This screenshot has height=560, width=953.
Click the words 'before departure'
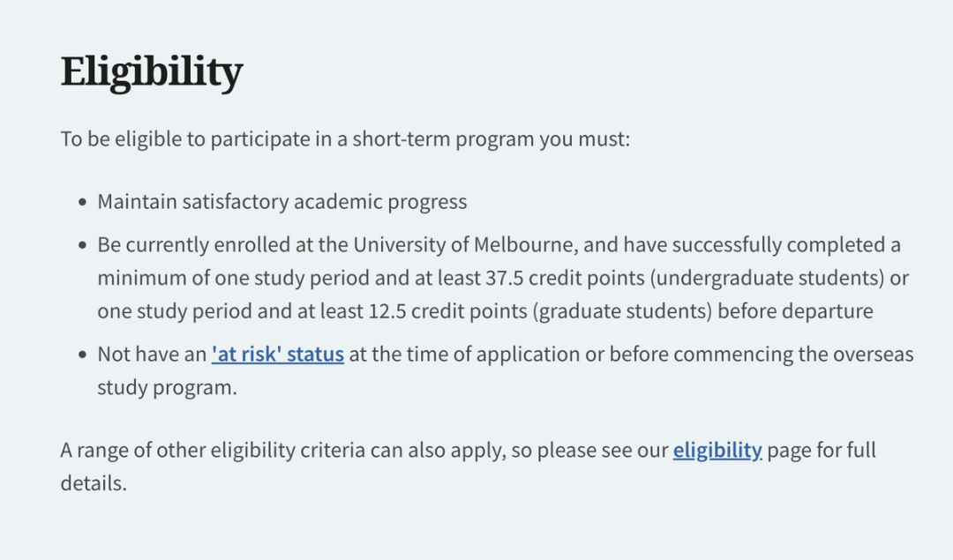pyautogui.click(x=795, y=311)
